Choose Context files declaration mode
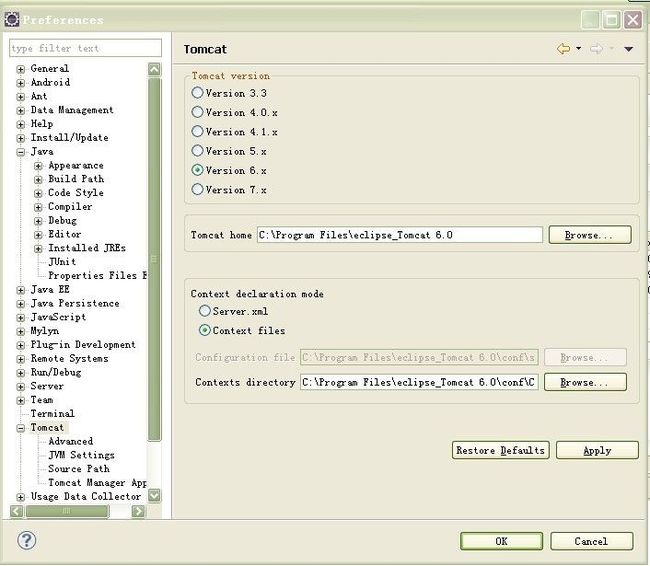Image resolution: width=650 pixels, height=566 pixels. 204,330
